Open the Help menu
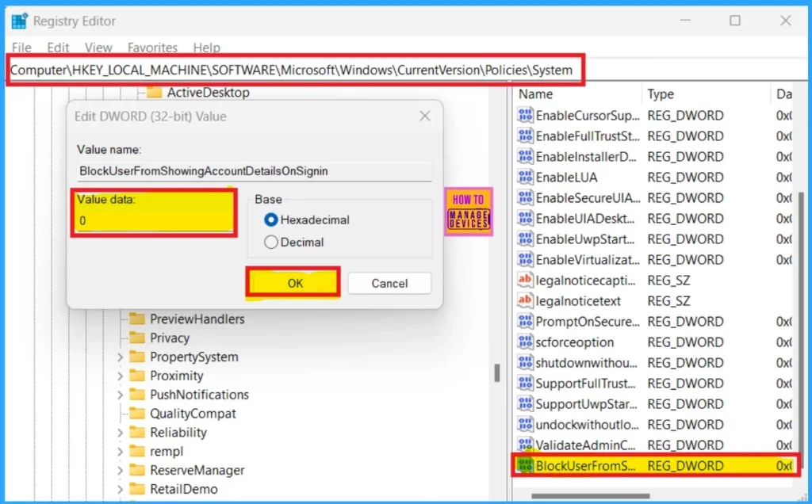The height and width of the screenshot is (504, 812). [207, 47]
